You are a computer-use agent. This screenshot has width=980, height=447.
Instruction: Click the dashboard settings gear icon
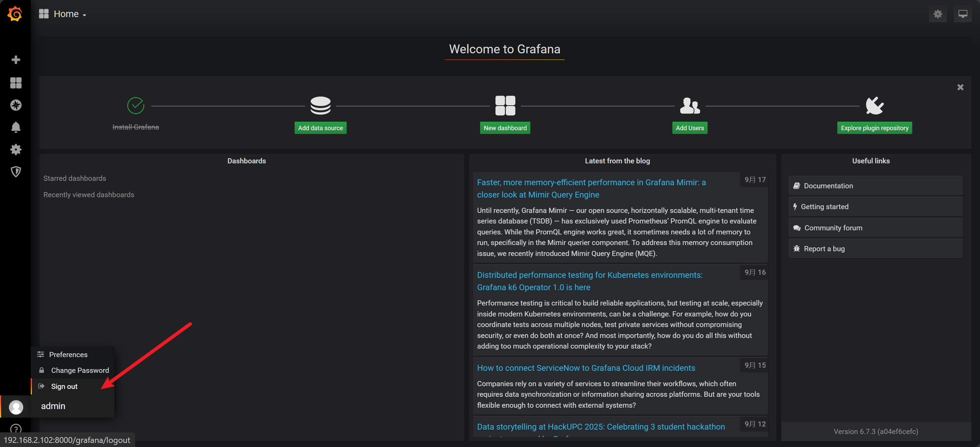(937, 14)
